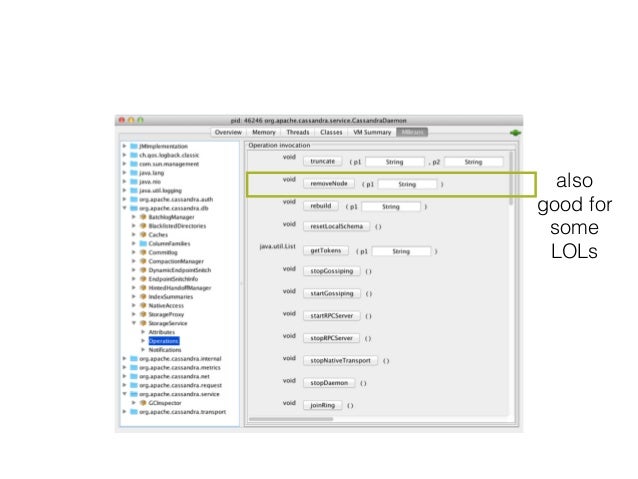Focus the truncate p2 String field
Screen dimensions: 638x479
click(x=473, y=162)
